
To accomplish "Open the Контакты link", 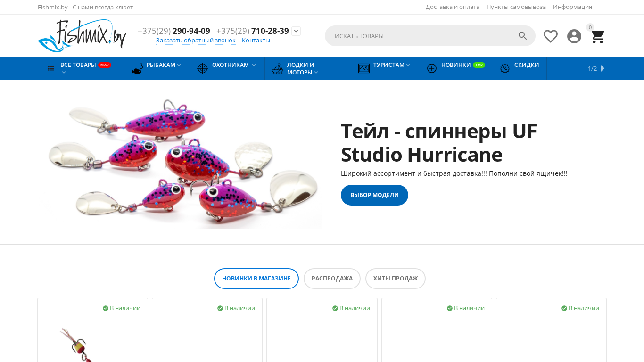I will (256, 41).
